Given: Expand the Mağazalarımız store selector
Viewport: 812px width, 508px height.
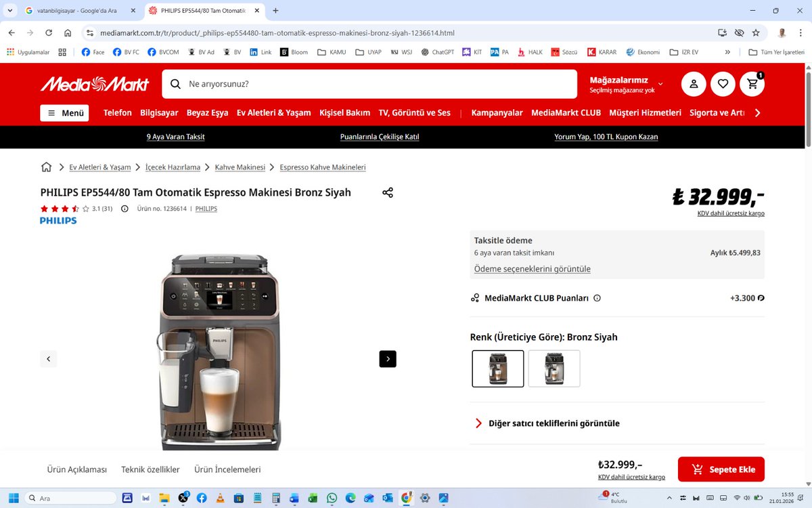Looking at the screenshot, I should 626,84.
